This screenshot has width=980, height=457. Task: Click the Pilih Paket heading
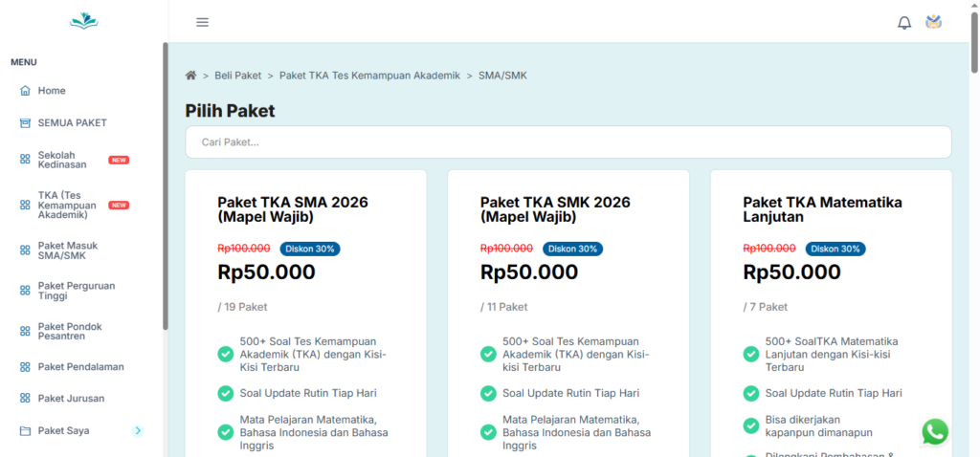(x=230, y=111)
